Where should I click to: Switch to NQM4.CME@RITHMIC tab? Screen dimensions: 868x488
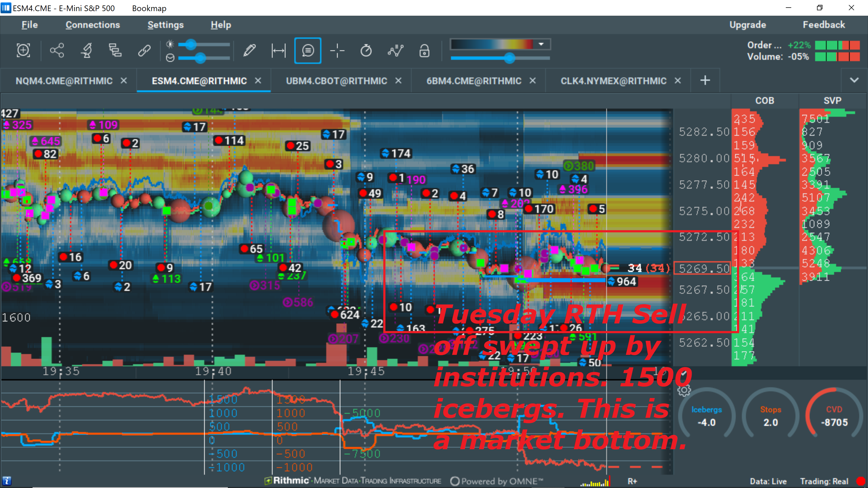point(64,81)
